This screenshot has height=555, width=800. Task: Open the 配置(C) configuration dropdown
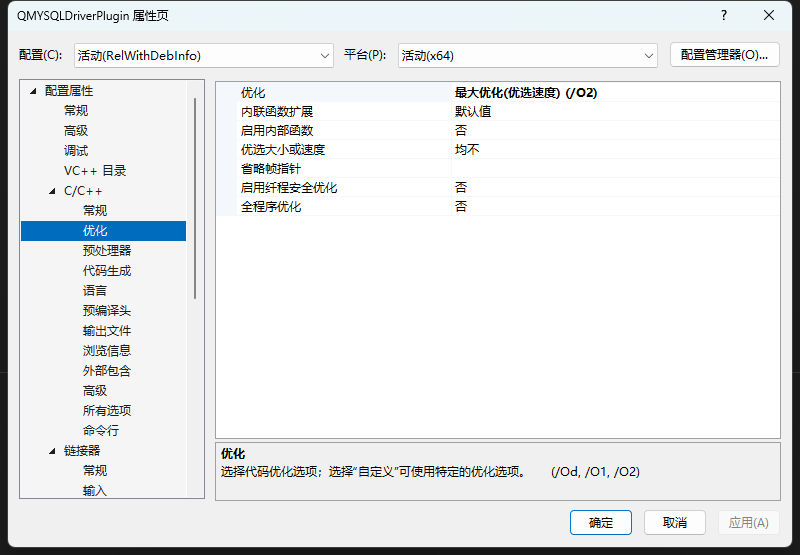pyautogui.click(x=204, y=56)
